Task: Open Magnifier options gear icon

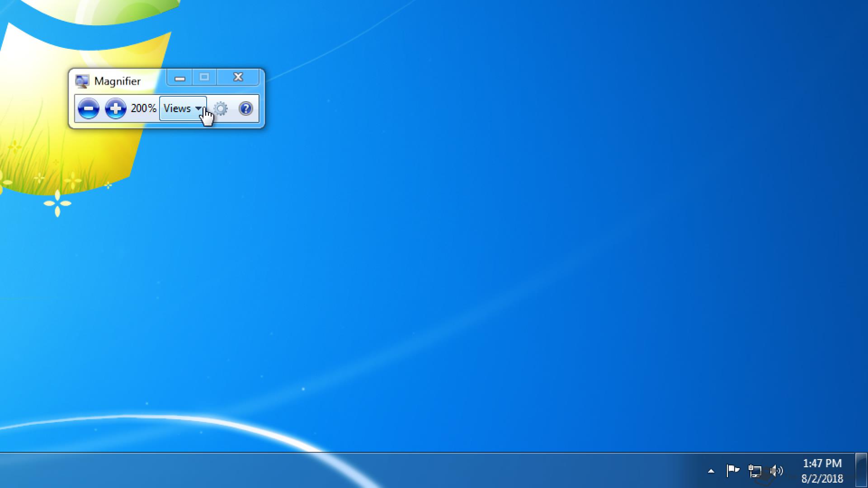Action: (x=221, y=108)
